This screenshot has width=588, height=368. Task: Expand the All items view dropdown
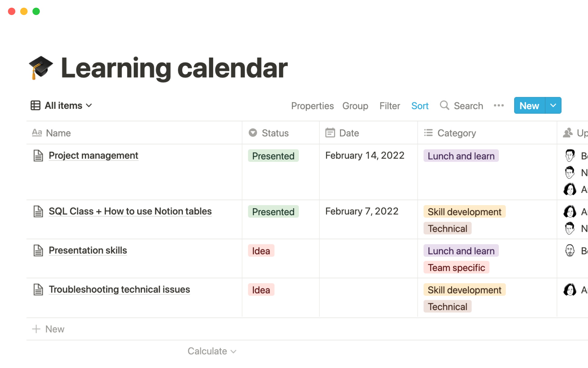89,105
